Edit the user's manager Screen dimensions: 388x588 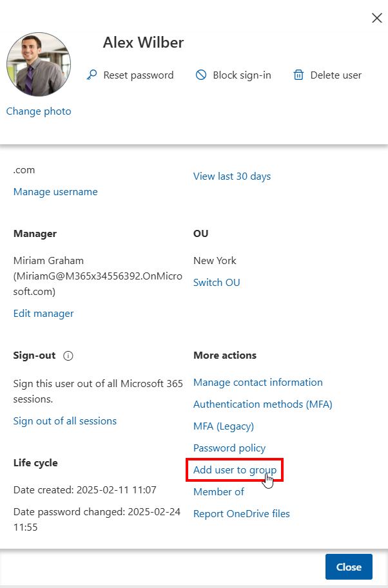[43, 314]
